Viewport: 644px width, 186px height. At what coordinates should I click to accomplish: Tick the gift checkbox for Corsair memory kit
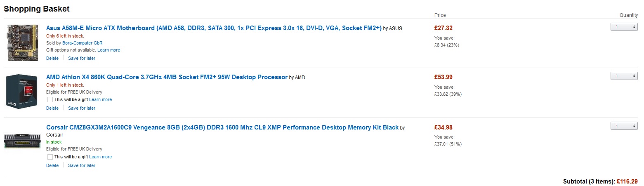pos(50,157)
